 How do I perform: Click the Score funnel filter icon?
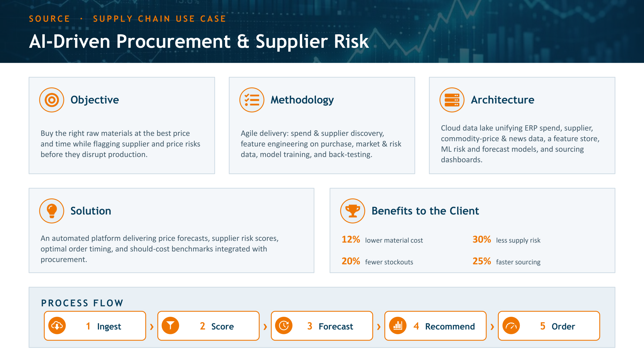(x=170, y=326)
